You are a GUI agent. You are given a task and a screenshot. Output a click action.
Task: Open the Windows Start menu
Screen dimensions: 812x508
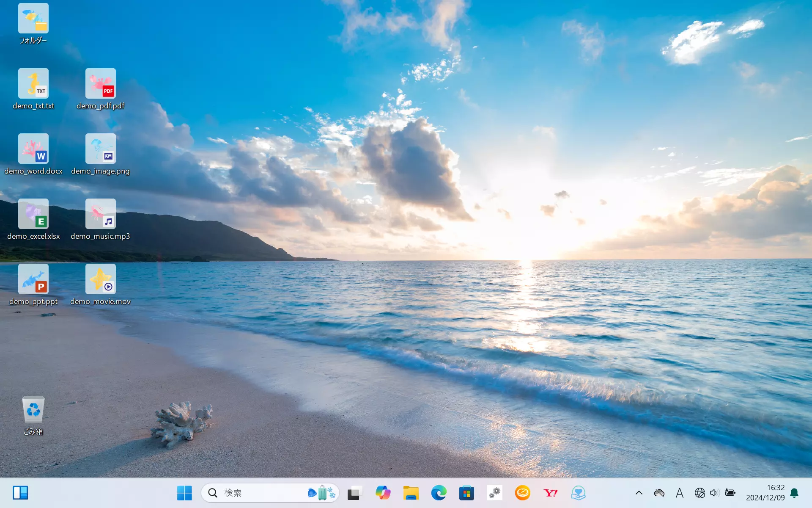click(x=184, y=493)
